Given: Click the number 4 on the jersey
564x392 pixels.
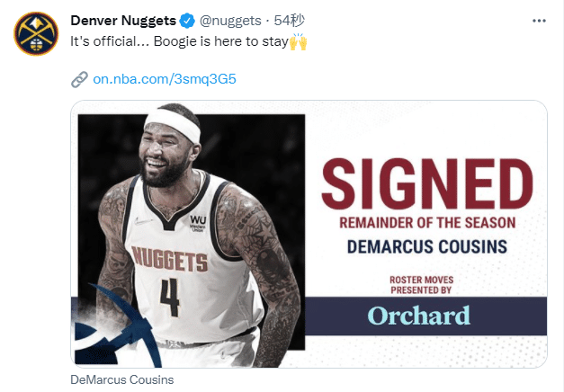Looking at the screenshot, I should [x=169, y=297].
